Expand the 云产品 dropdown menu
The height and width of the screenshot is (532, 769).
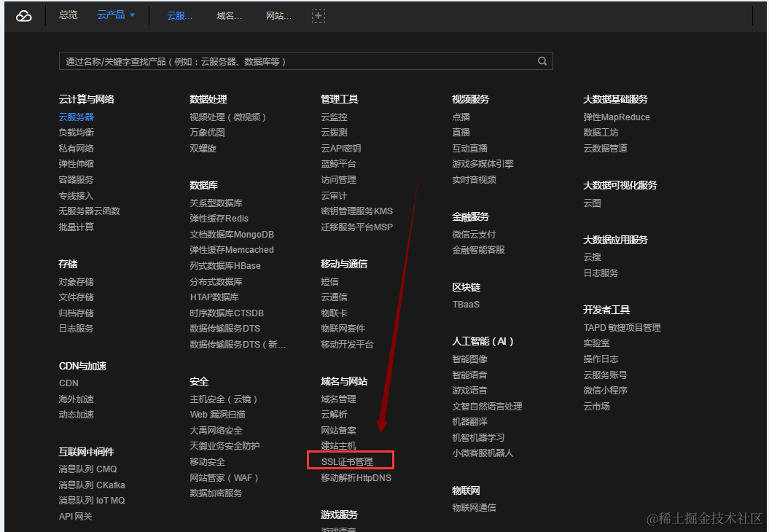click(x=116, y=15)
